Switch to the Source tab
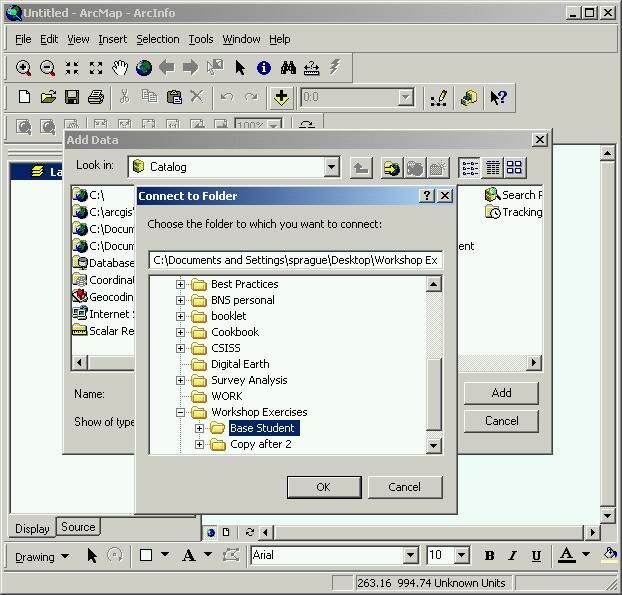 pyautogui.click(x=78, y=527)
